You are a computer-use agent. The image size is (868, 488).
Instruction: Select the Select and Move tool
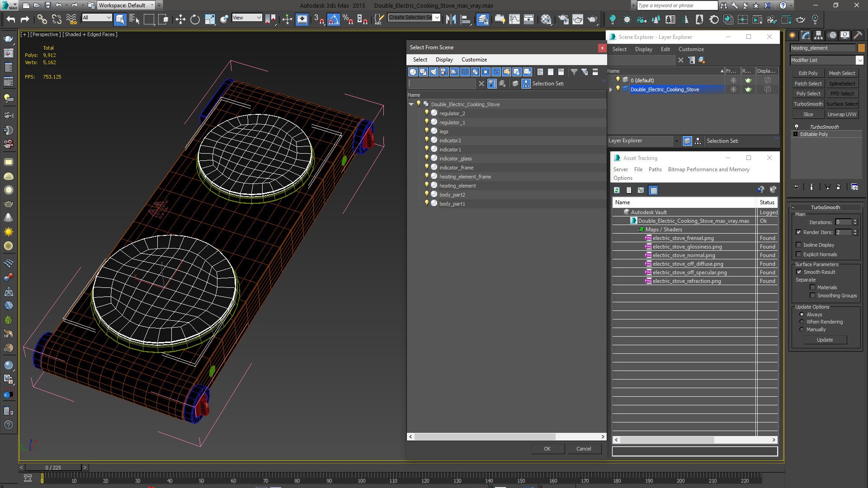click(180, 19)
